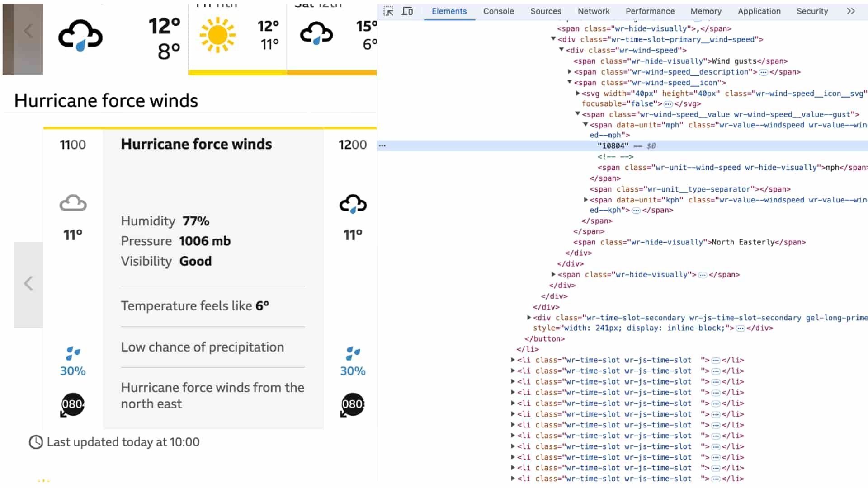Click the rain cloud icon in the 1200 column
868x488 pixels.
pyautogui.click(x=353, y=205)
